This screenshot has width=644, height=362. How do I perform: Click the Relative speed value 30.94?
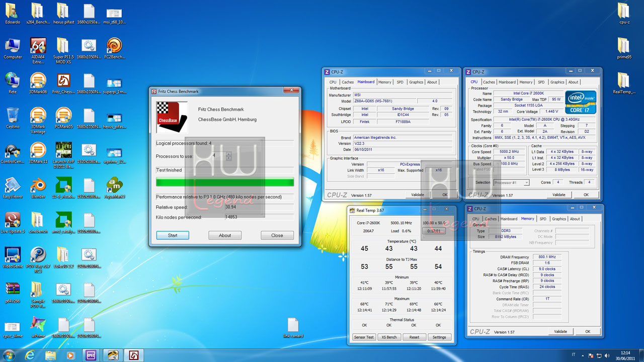(x=259, y=207)
